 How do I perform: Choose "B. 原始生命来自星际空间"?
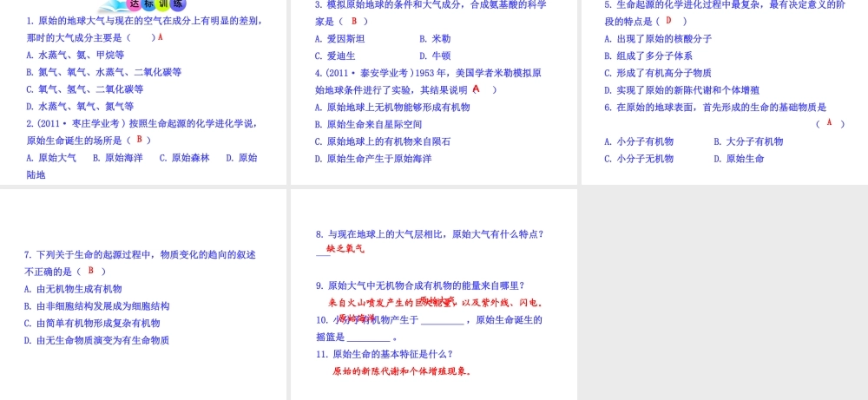(x=369, y=124)
